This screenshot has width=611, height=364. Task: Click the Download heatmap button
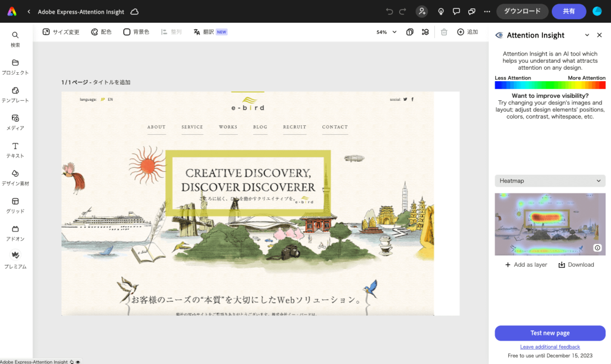pyautogui.click(x=576, y=264)
